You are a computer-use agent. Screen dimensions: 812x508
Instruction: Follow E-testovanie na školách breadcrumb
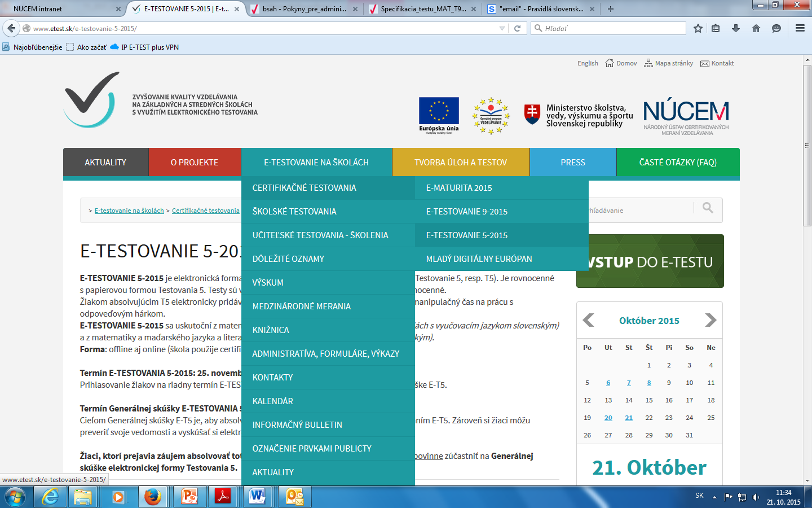129,211
